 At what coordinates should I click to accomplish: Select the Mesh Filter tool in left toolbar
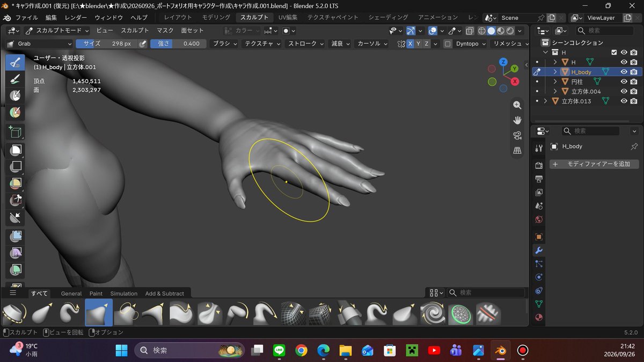point(15,236)
